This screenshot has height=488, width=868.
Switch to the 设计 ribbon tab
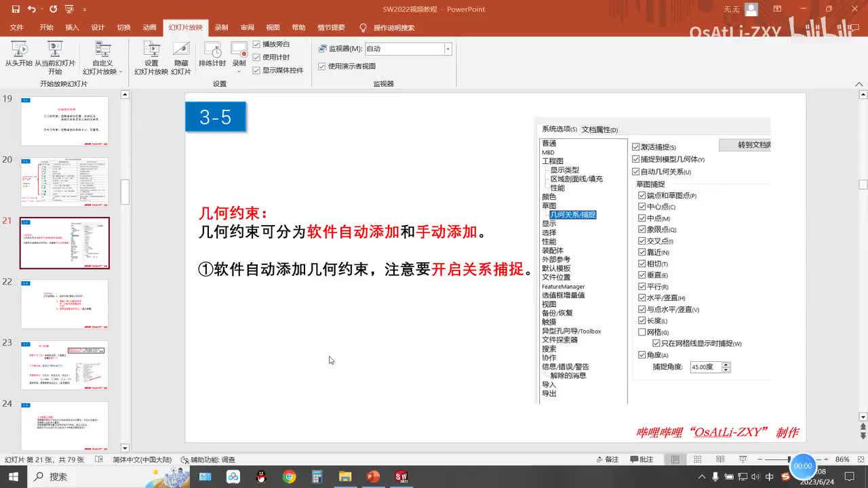click(98, 28)
